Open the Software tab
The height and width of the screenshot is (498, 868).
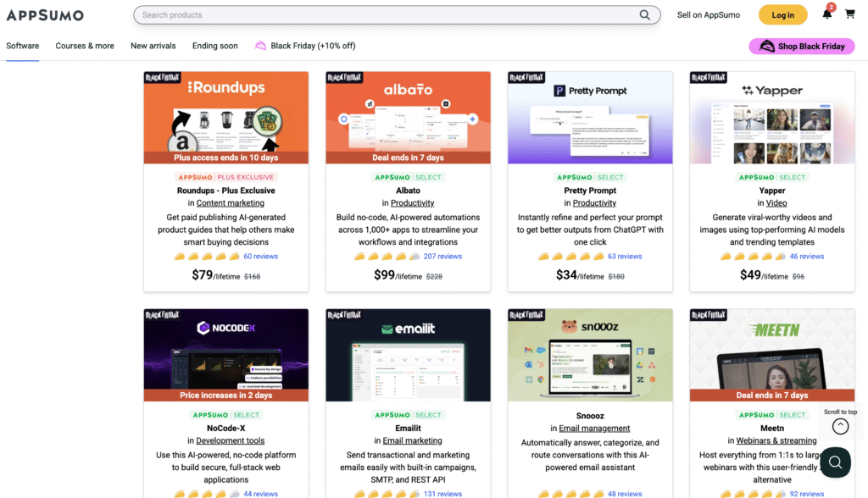[23, 46]
